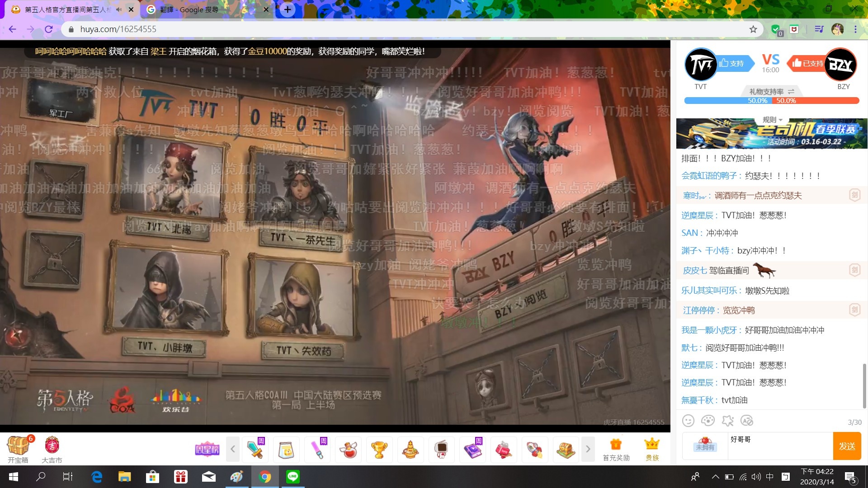Open the 大吉市 lucky bag icon
868x488 pixels.
[52, 450]
